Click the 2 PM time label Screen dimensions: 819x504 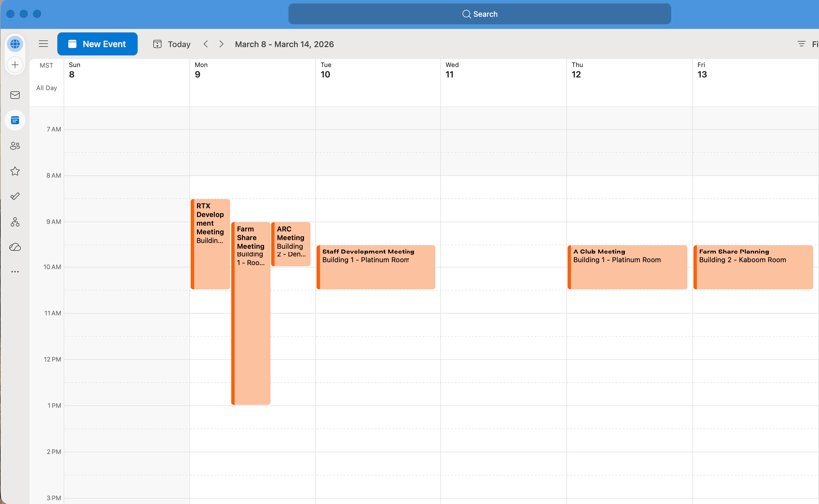[54, 452]
